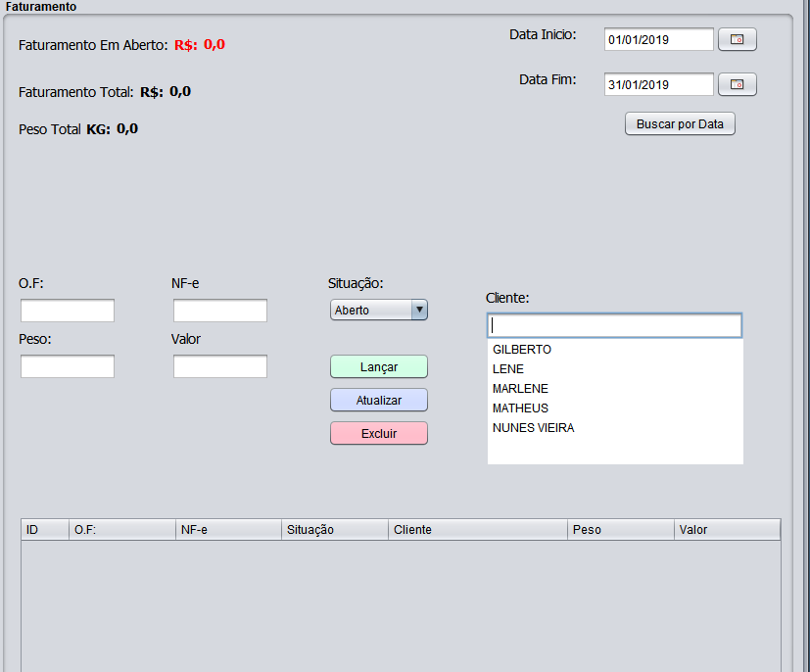Click the blue Atualizar button
This screenshot has height=672, width=810.
pyautogui.click(x=379, y=400)
